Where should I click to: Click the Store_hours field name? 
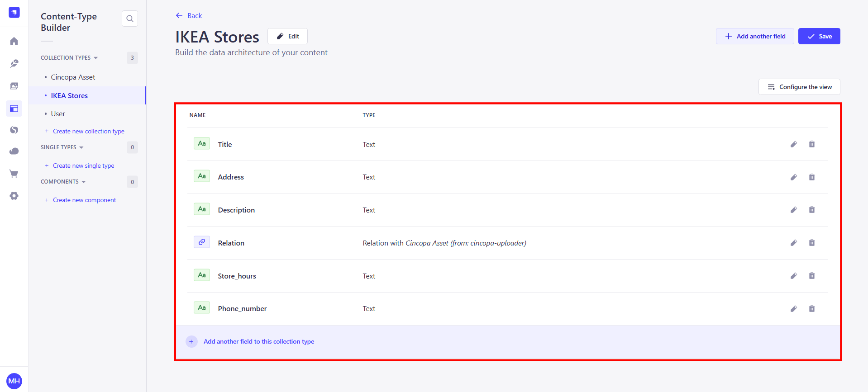pyautogui.click(x=237, y=276)
